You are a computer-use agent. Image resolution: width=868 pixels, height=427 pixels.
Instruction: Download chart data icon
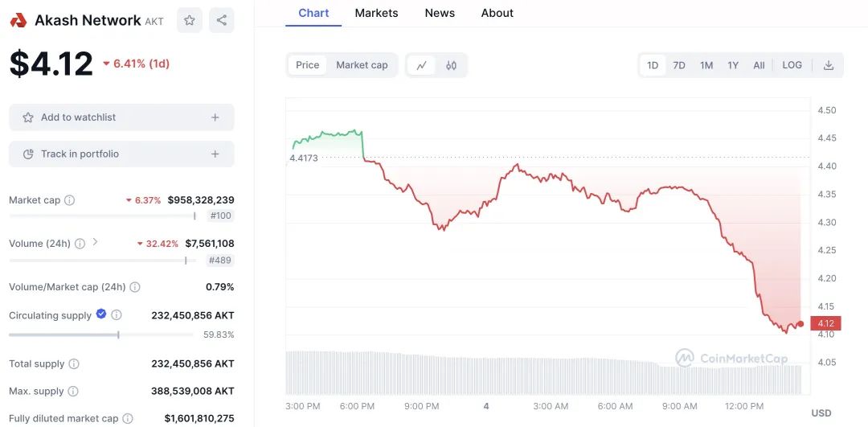[x=829, y=65]
